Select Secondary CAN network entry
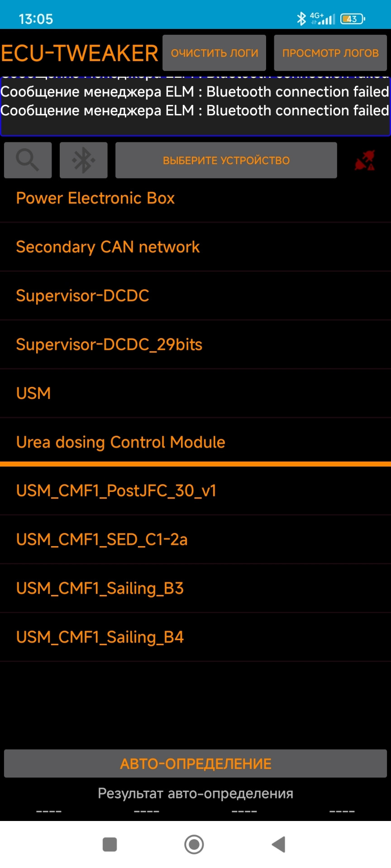Screen dimensions: 391x868 click(x=195, y=247)
